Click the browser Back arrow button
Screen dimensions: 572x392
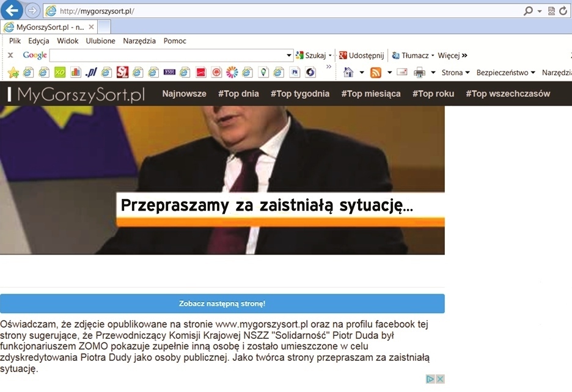tap(12, 10)
